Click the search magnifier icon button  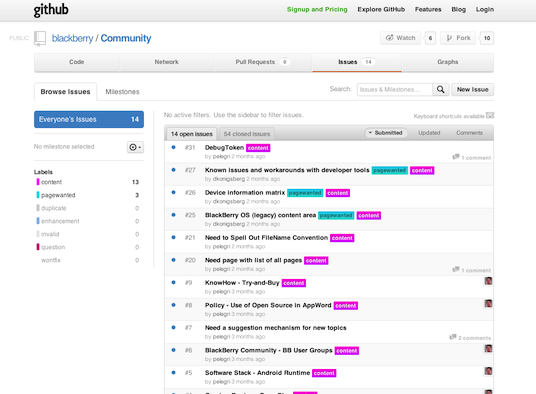[441, 90]
